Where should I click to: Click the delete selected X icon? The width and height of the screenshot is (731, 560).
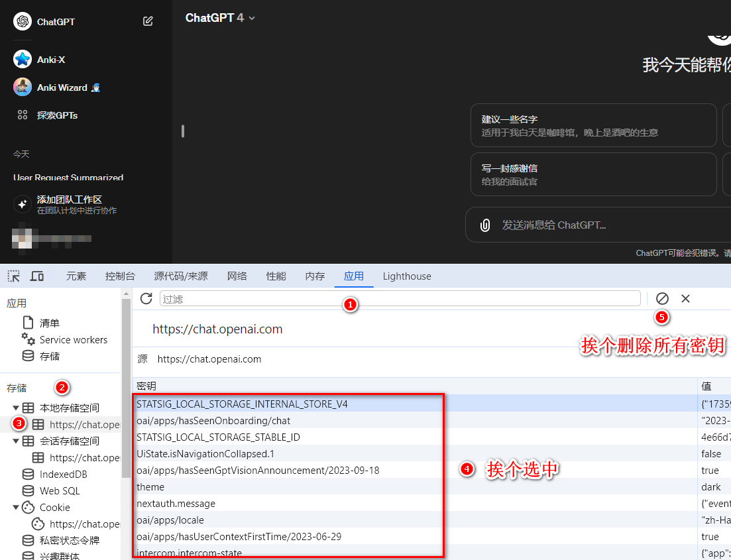pyautogui.click(x=685, y=298)
